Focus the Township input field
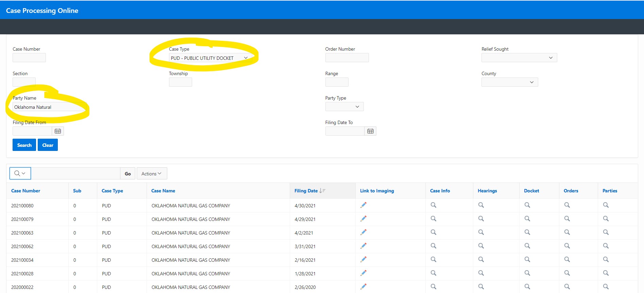 [181, 82]
